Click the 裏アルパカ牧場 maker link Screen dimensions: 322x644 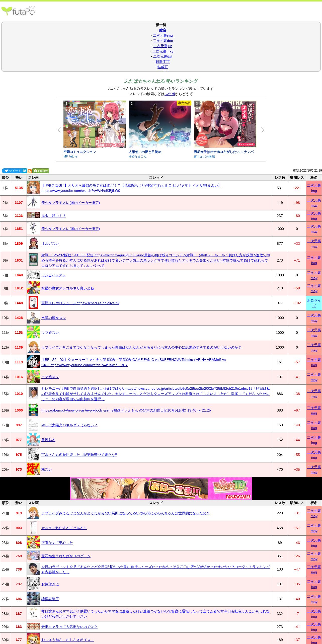[204, 157]
